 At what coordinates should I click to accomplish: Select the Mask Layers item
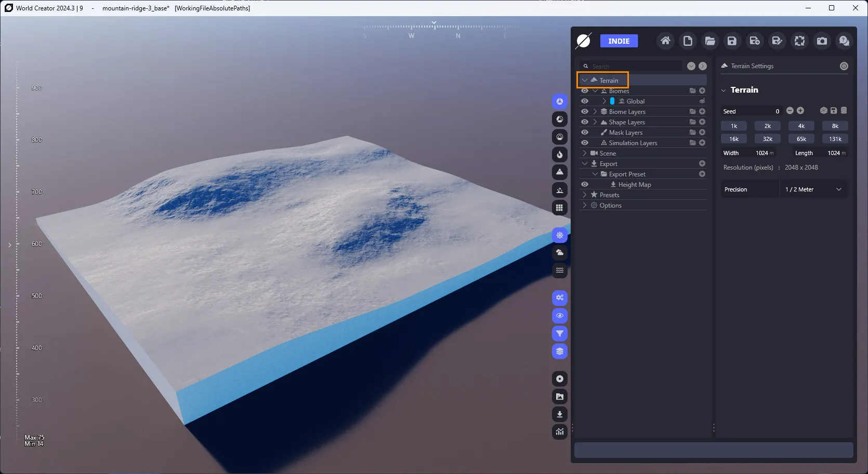[626, 133]
